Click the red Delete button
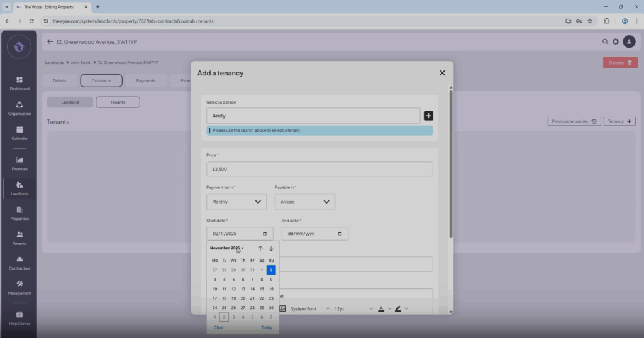Image resolution: width=644 pixels, height=338 pixels. [620, 62]
